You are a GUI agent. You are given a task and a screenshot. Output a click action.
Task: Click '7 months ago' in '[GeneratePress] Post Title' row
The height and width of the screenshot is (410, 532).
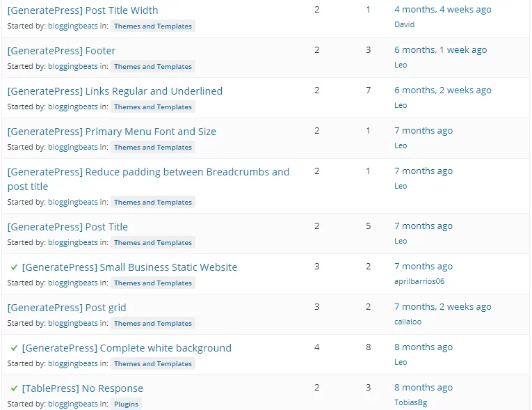[x=424, y=226]
